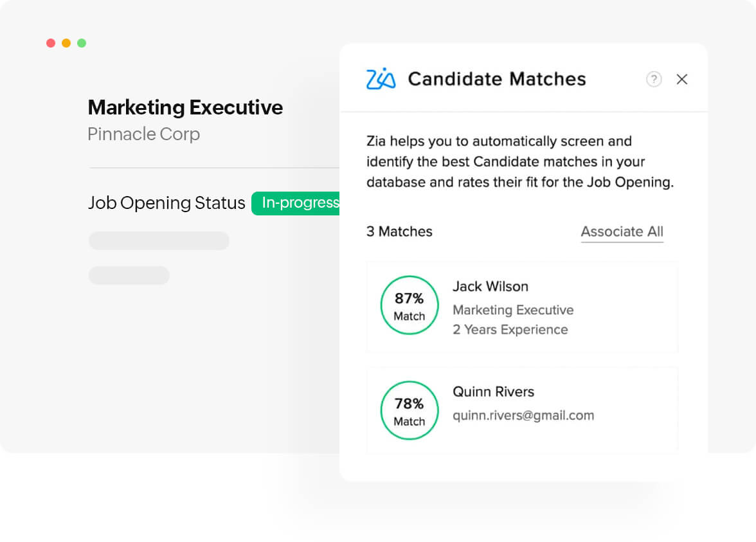Click the green window dot
The image size is (756, 542).
(x=82, y=43)
